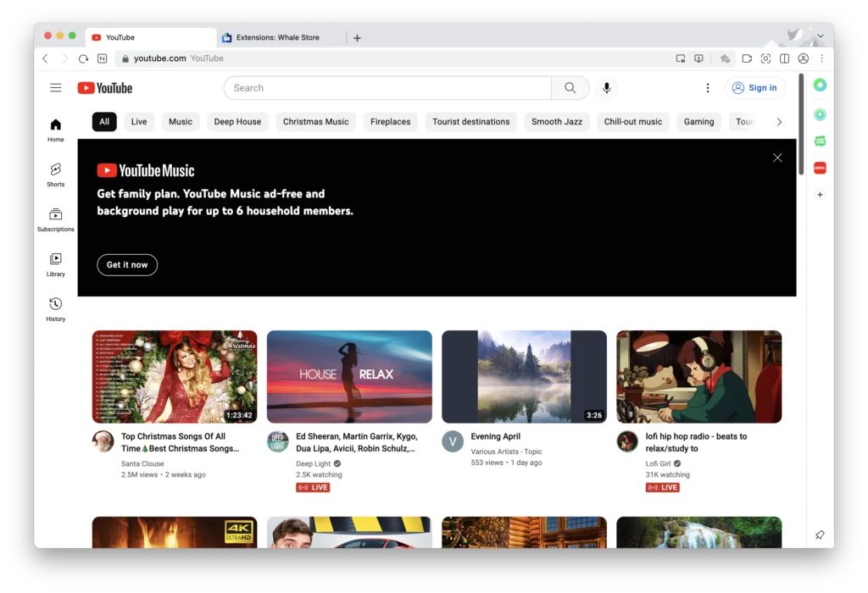The width and height of the screenshot is (868, 593).
Task: Open the YouTube hamburger guide menu
Action: 55,88
